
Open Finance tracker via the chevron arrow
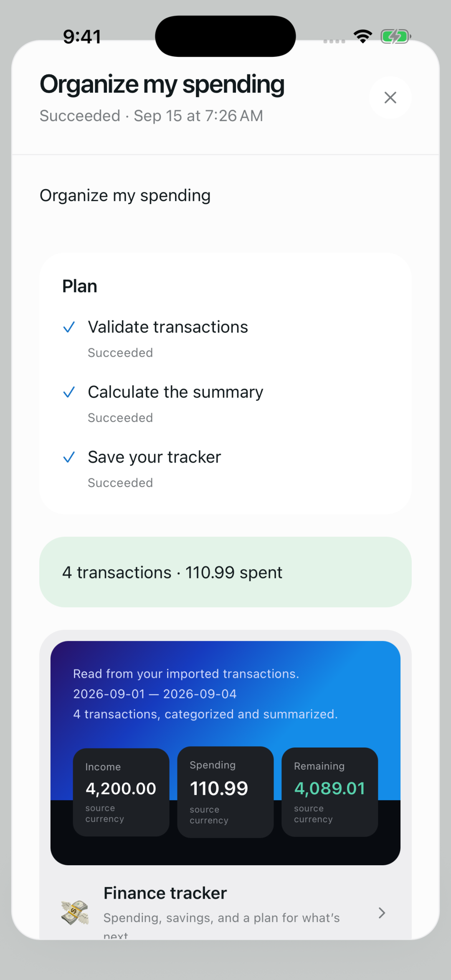point(382,913)
